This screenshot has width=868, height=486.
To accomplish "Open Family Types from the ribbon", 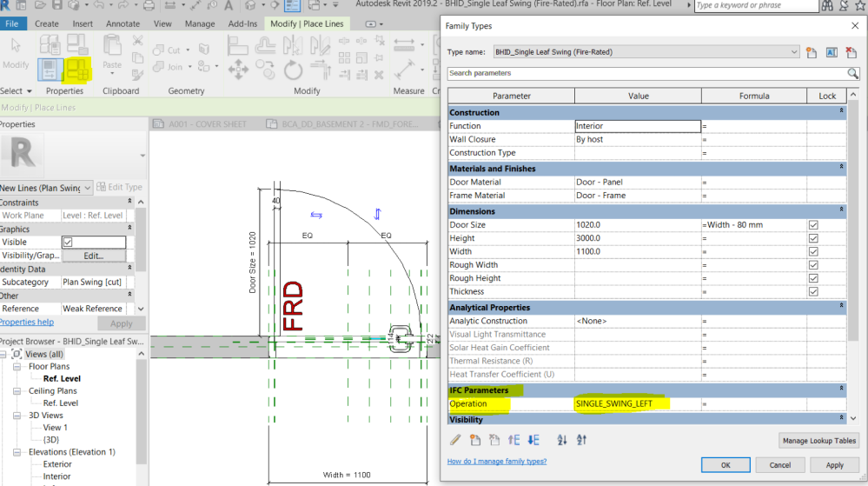I will (79, 69).
